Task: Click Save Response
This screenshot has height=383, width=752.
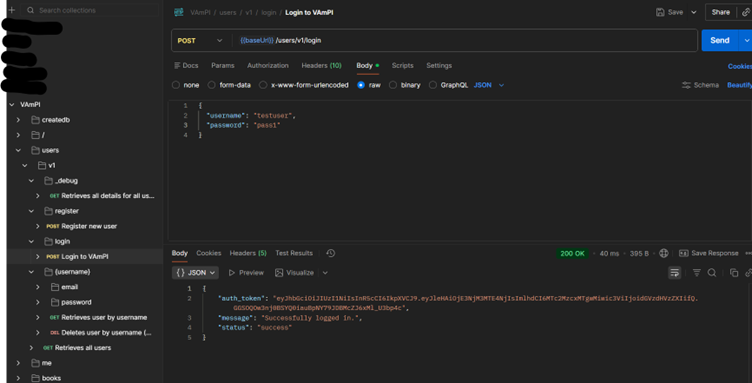Action: (x=709, y=253)
